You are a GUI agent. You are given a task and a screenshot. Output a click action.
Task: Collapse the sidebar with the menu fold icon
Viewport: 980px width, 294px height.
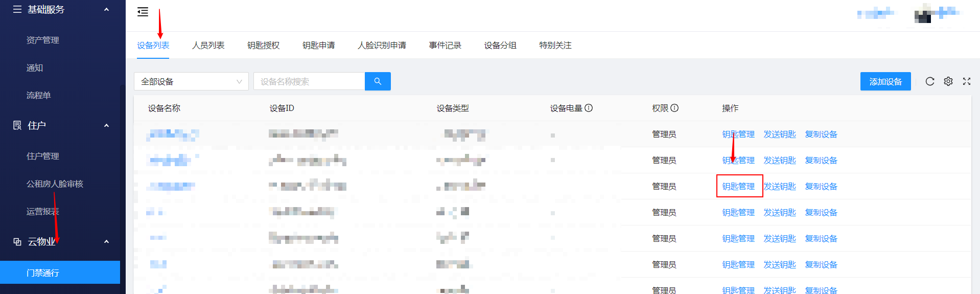tap(143, 12)
